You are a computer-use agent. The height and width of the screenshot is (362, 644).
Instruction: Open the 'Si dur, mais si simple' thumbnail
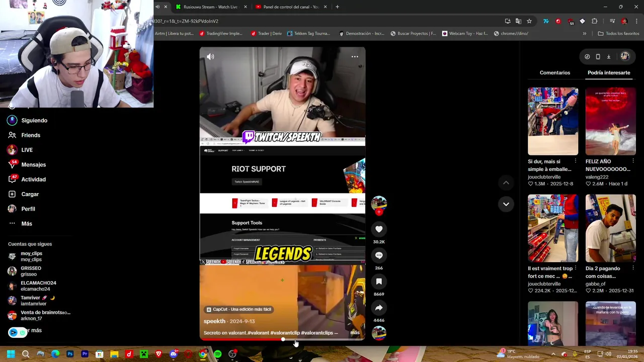(553, 121)
